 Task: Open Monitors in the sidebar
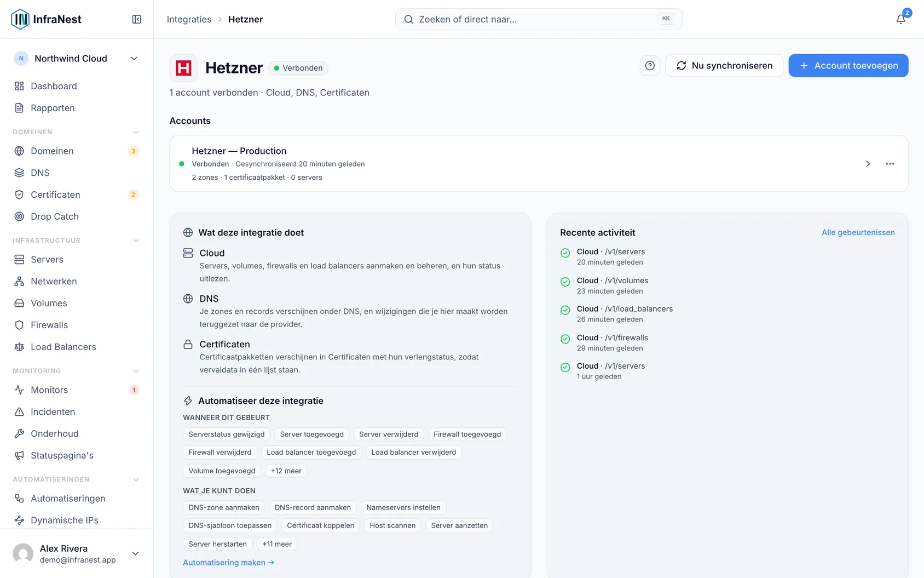(77, 390)
